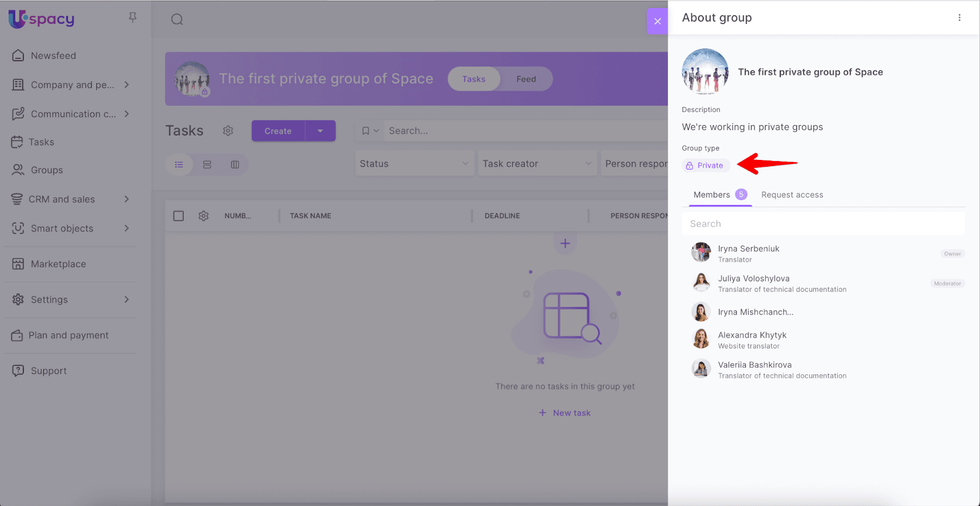This screenshot has height=506, width=980.
Task: Click table column settings gear icon
Action: pyautogui.click(x=203, y=216)
